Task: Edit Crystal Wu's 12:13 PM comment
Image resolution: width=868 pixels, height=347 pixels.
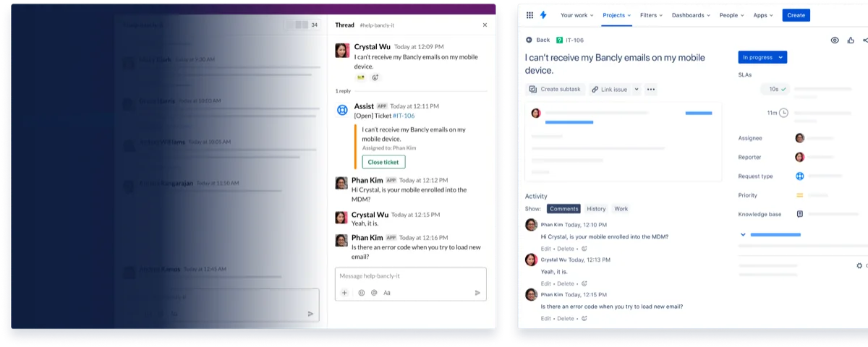Action: [x=546, y=283]
